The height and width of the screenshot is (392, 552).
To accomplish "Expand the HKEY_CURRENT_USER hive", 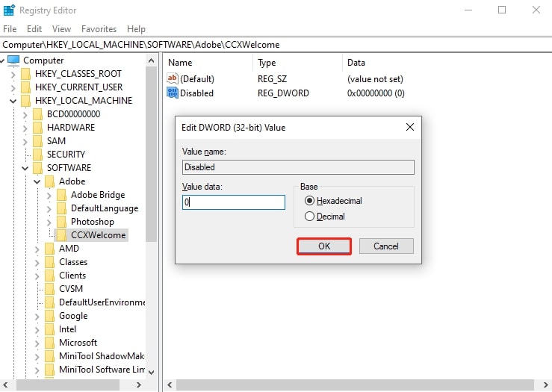I will click(x=13, y=87).
